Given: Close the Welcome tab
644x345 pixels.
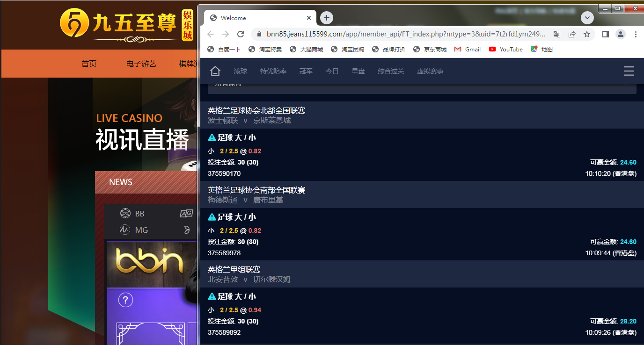Looking at the screenshot, I should point(309,18).
